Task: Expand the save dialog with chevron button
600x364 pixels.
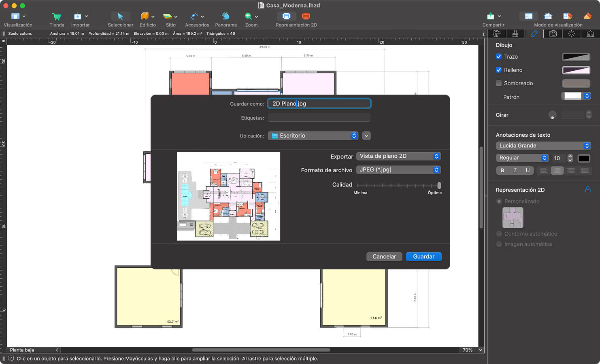Action: 366,136
